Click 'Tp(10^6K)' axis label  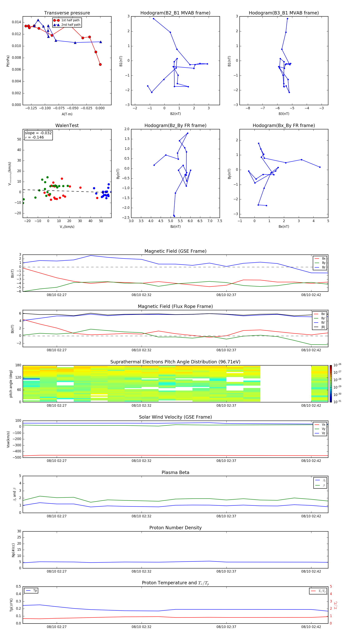[11, 605]
